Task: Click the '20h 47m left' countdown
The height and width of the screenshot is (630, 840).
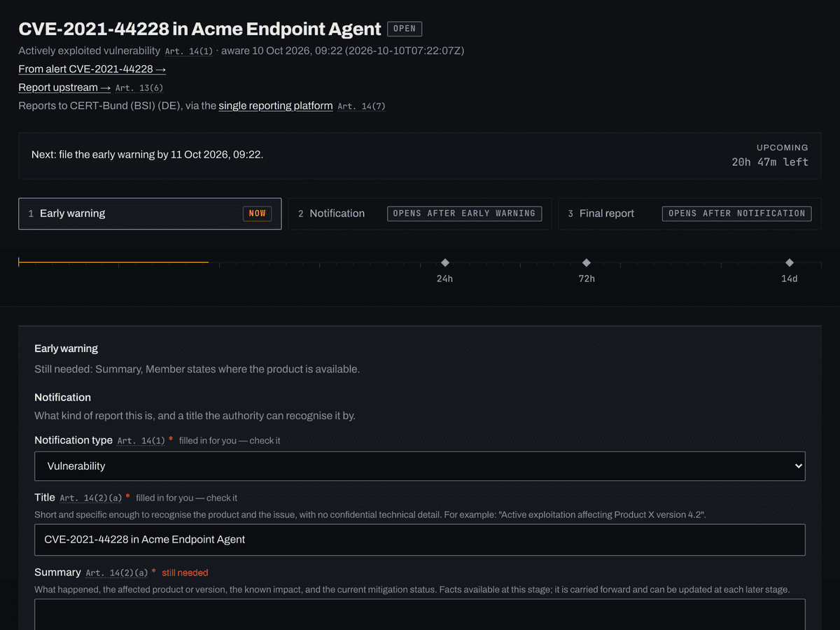Action: 770,162
